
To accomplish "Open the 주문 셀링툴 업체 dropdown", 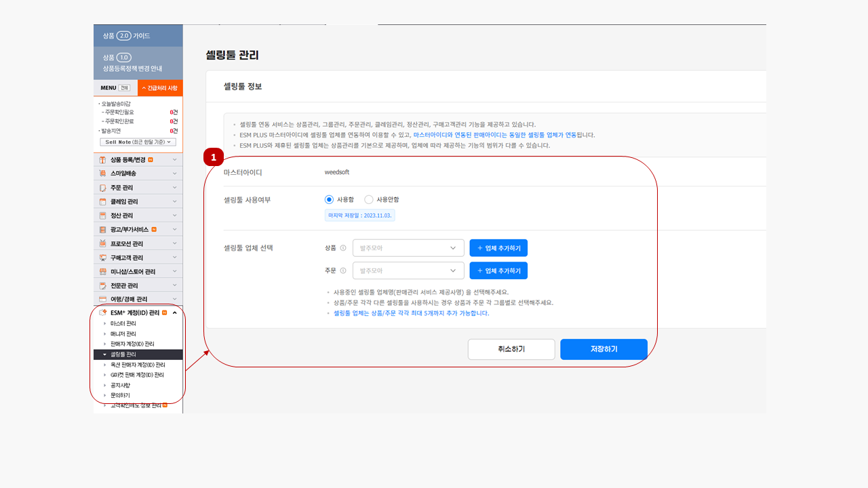I will pos(408,270).
